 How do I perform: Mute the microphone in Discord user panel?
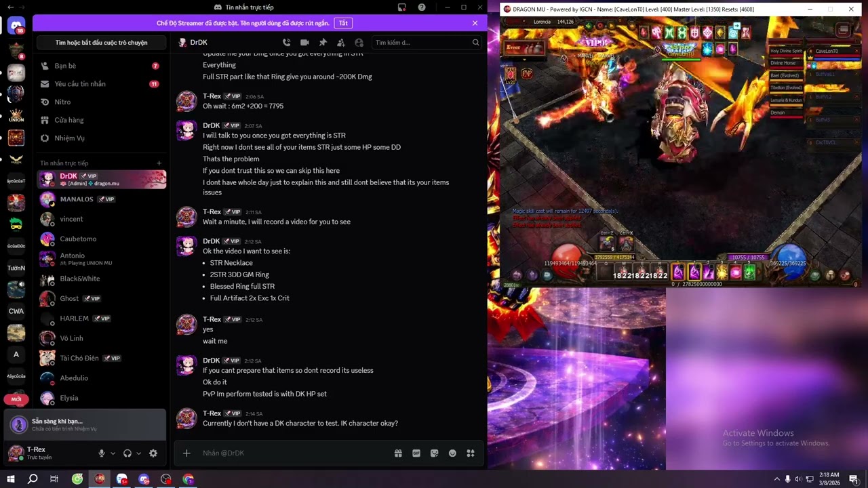[102, 453]
